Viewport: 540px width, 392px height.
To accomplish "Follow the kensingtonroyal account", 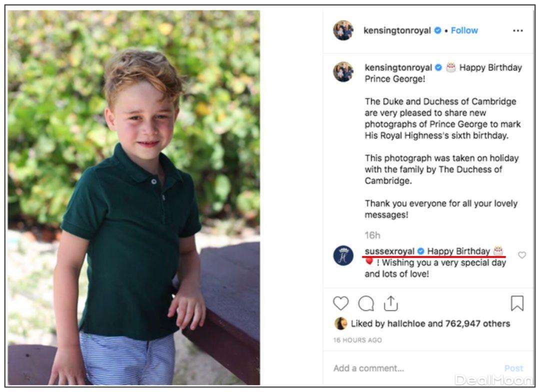I will point(464,30).
